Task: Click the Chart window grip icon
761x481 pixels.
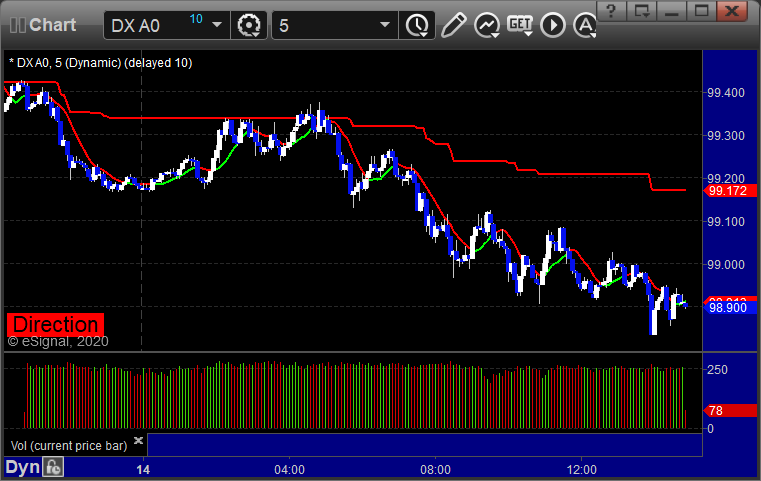Action: click(x=17, y=25)
